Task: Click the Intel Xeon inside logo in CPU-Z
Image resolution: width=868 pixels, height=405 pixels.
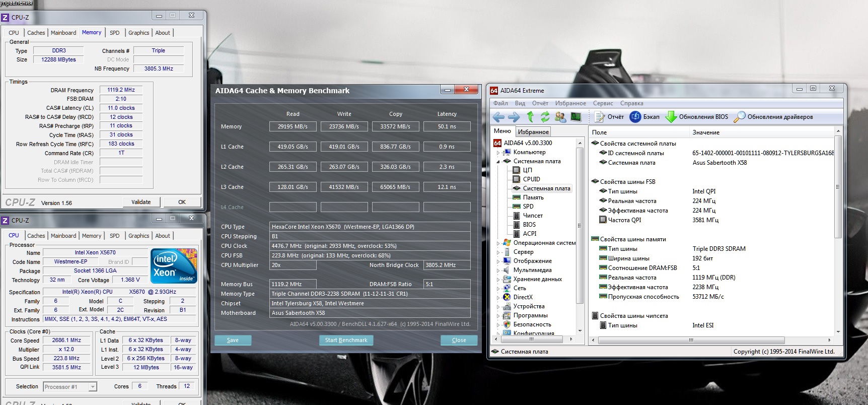Action: point(174,266)
